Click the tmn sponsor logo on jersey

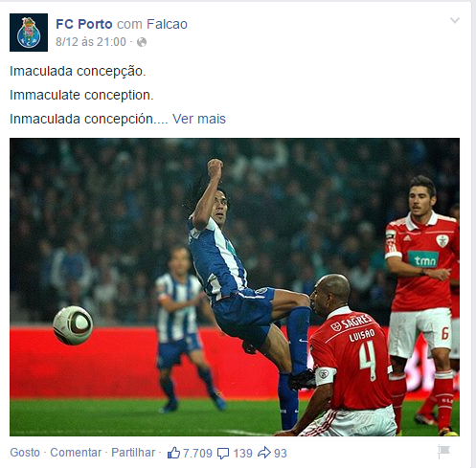(423, 259)
